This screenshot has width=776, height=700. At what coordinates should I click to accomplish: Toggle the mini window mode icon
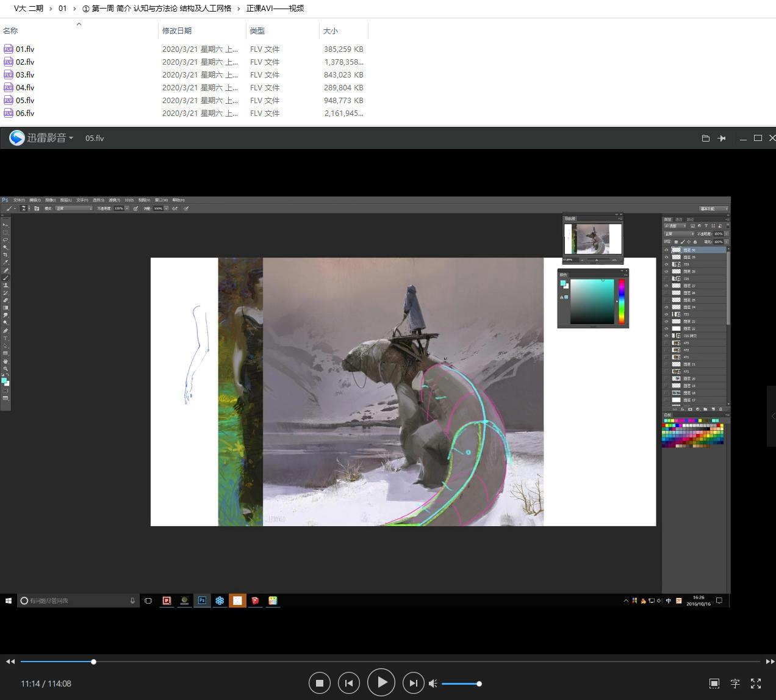pyautogui.click(x=714, y=684)
